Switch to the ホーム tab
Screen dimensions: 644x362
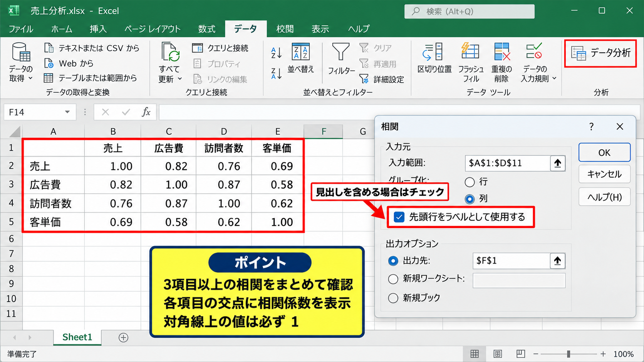(62, 29)
